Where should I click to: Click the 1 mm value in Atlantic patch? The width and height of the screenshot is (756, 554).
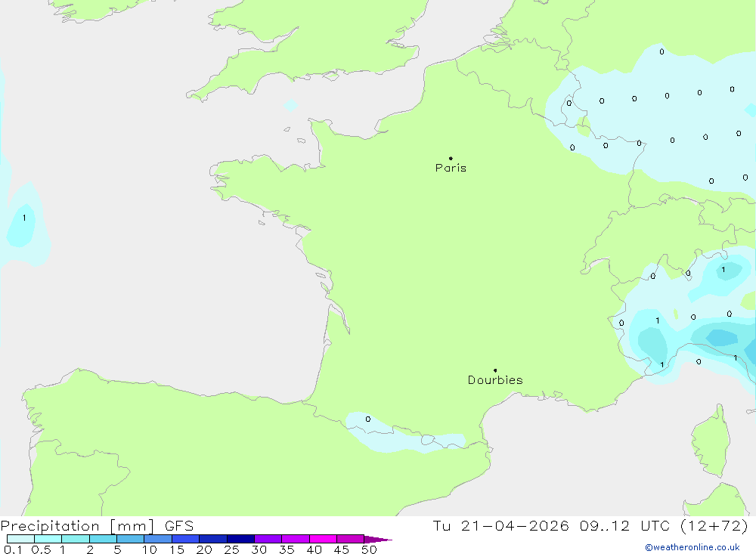coord(24,218)
